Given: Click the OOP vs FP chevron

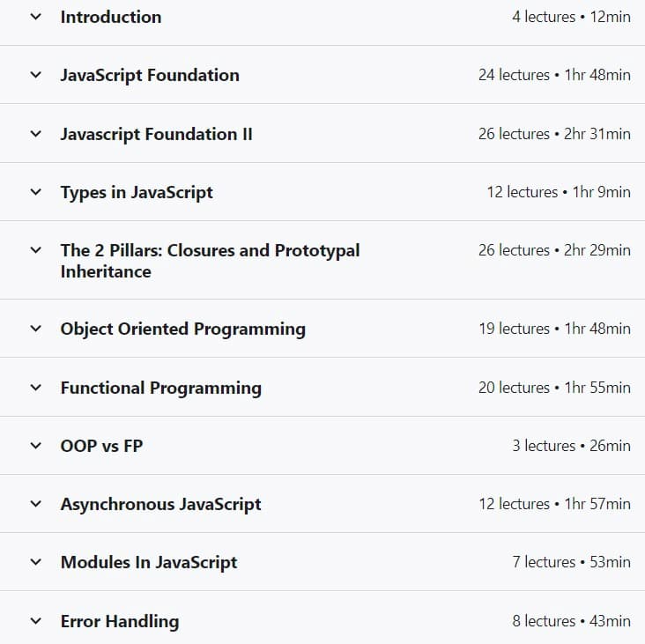Looking at the screenshot, I should 36,446.
